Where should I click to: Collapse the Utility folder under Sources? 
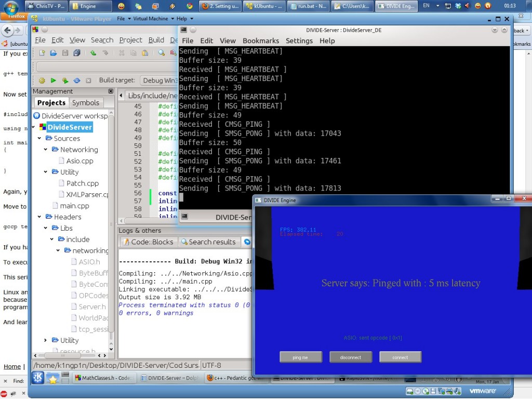pyautogui.click(x=46, y=172)
